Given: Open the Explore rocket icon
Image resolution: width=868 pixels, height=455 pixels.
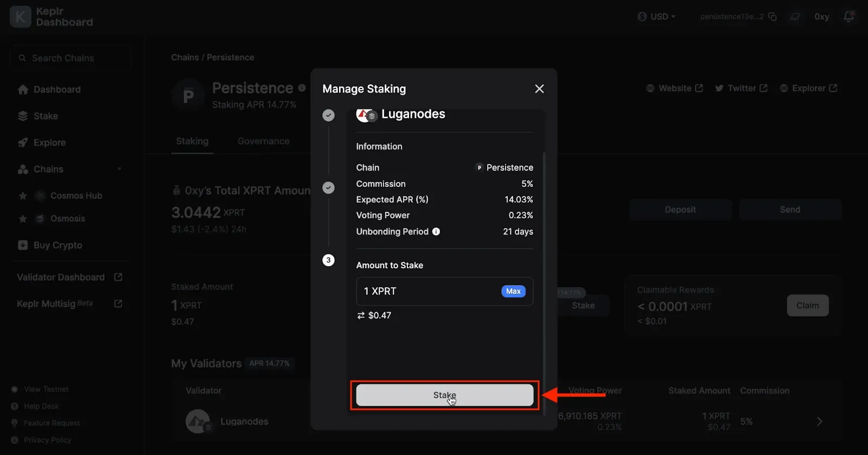Looking at the screenshot, I should 23,143.
